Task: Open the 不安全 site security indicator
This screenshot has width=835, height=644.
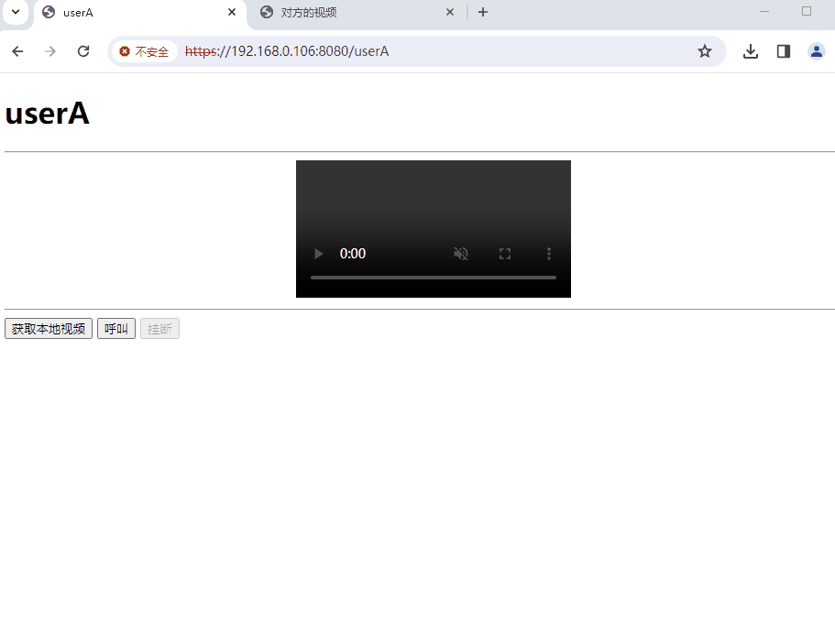Action: click(x=144, y=51)
